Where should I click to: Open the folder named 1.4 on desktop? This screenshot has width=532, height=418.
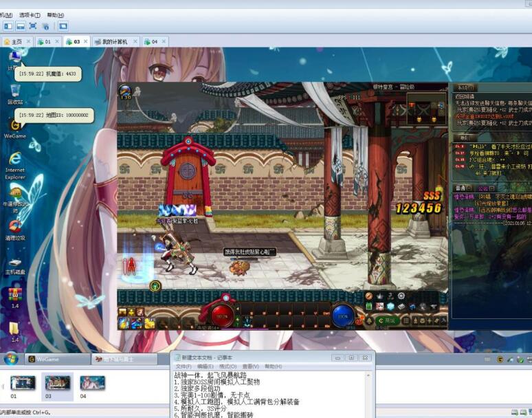pyautogui.click(x=14, y=331)
